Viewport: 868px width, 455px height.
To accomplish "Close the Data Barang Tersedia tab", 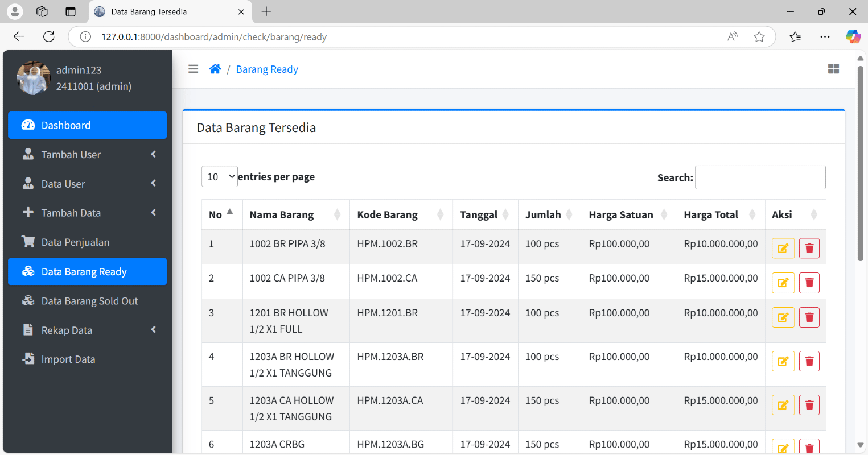I will point(241,11).
